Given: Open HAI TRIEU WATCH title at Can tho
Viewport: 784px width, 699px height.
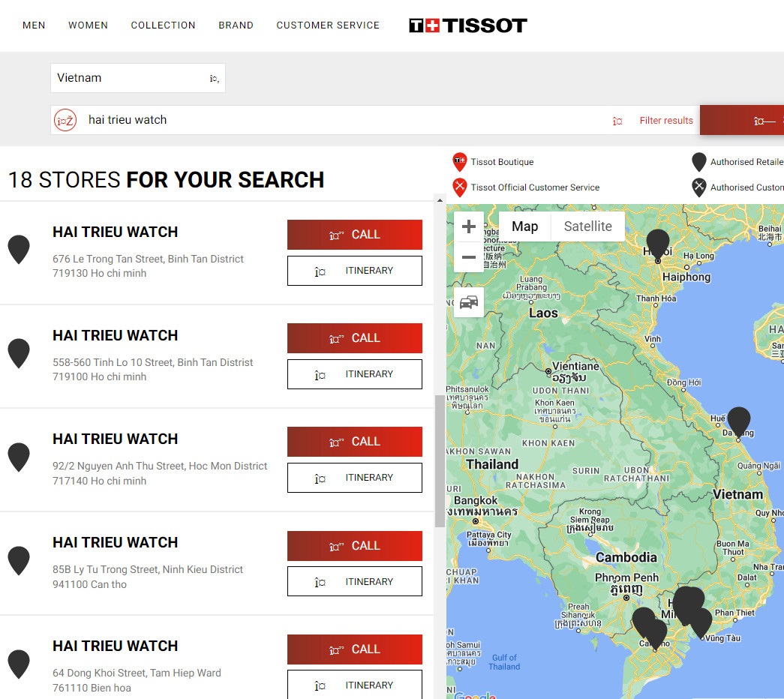Looking at the screenshot, I should click(116, 542).
